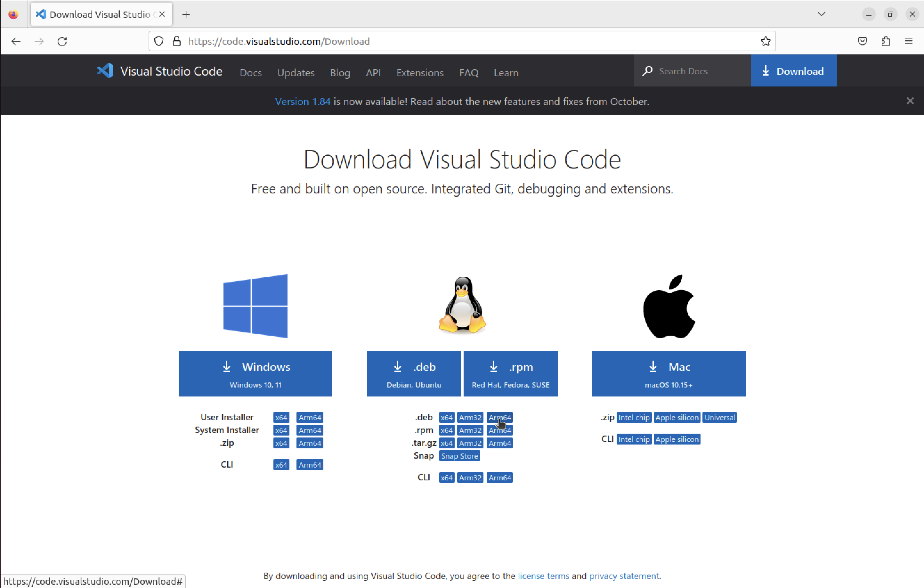Viewport: 924px width, 588px height.
Task: Select Windows .zip Arm64
Action: coord(310,443)
